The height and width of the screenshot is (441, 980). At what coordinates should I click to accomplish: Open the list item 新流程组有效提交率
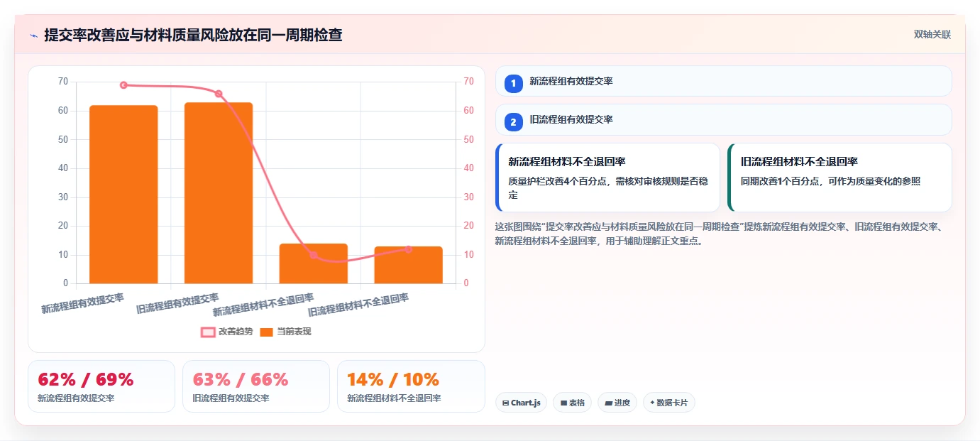coord(724,81)
